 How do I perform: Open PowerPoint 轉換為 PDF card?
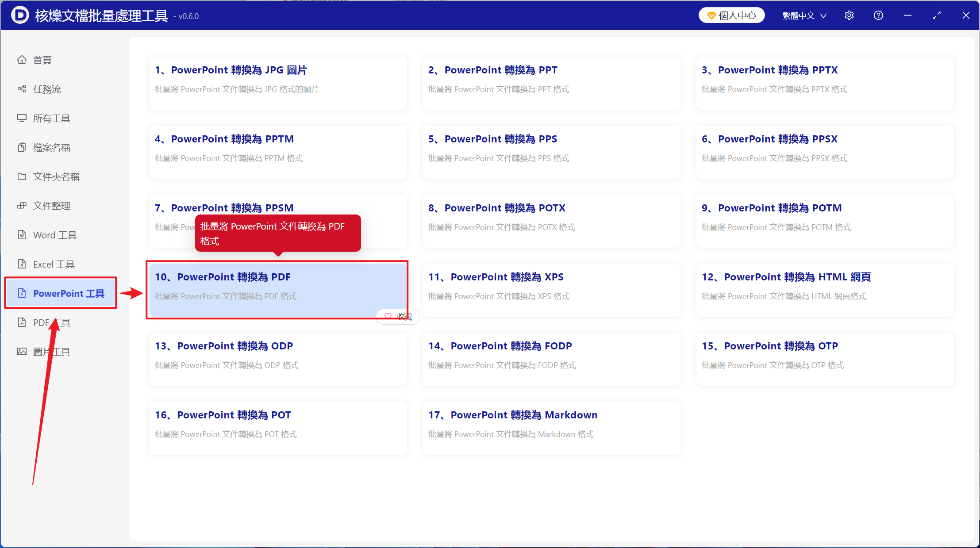click(278, 290)
